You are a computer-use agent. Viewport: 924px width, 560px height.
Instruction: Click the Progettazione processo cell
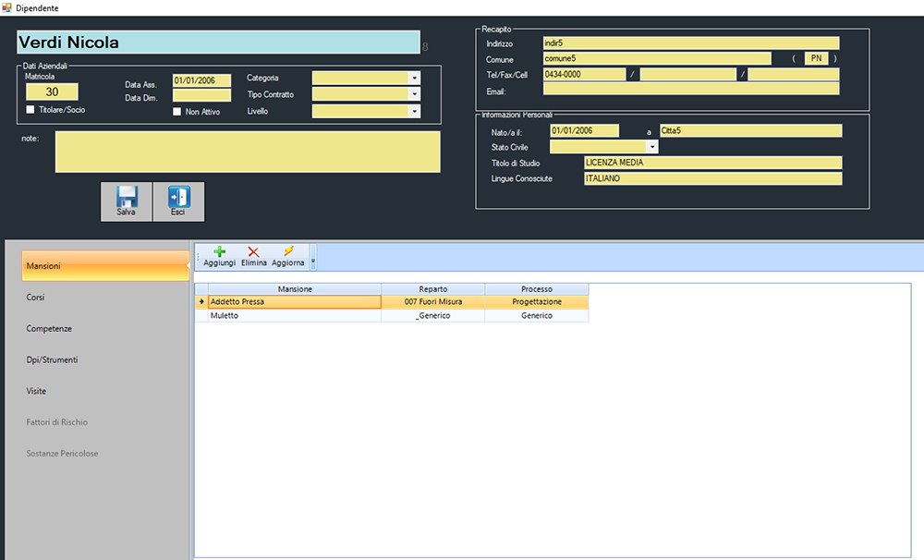point(537,302)
